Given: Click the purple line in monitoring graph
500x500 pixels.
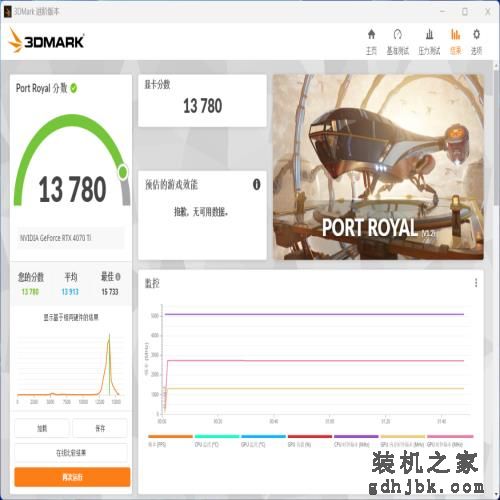Looking at the screenshot, I should click(x=314, y=314).
